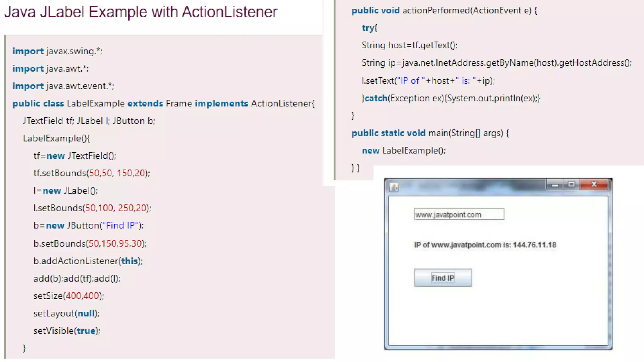The height and width of the screenshot is (362, 644).
Task: Click the setVisible(true) code line
Action: [x=67, y=331]
